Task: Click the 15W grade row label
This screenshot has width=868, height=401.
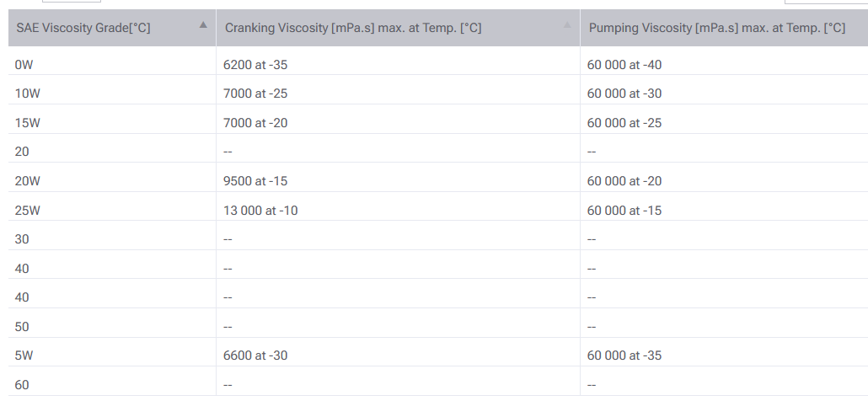Action: 27,123
